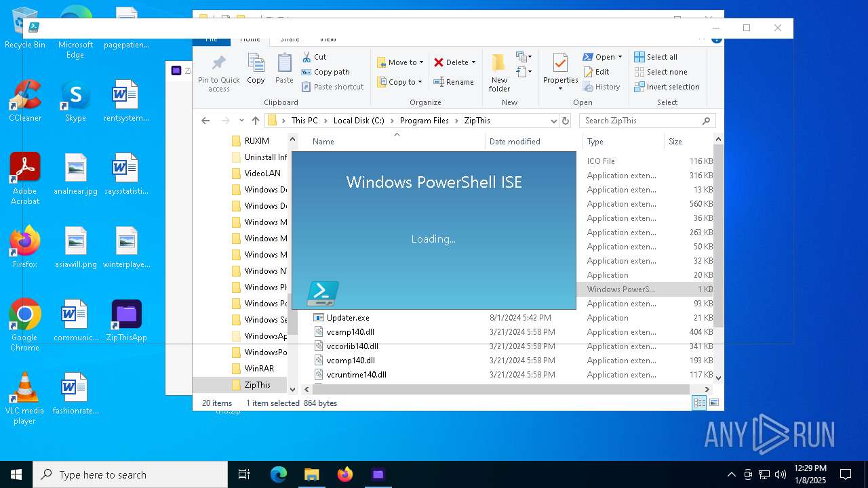Open volume control in system tray
868x488 pixels.
(781, 474)
